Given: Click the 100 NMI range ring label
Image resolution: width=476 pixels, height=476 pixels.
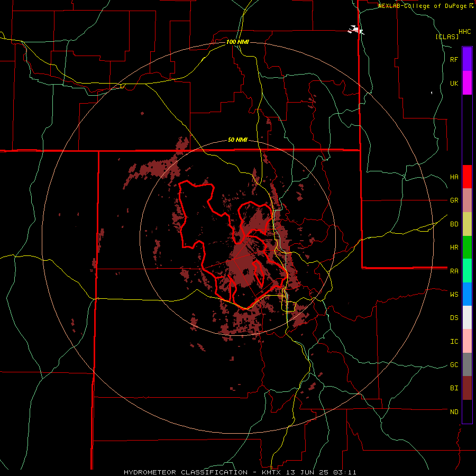Looking at the screenshot, I should 237,42.
